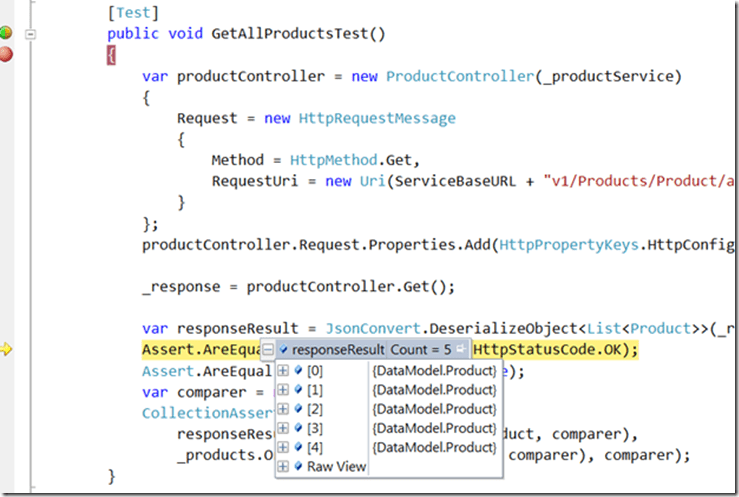Select the {DataModel.Product} value of item [2]
Image resolution: width=739 pixels, height=497 pixels.
click(433, 409)
